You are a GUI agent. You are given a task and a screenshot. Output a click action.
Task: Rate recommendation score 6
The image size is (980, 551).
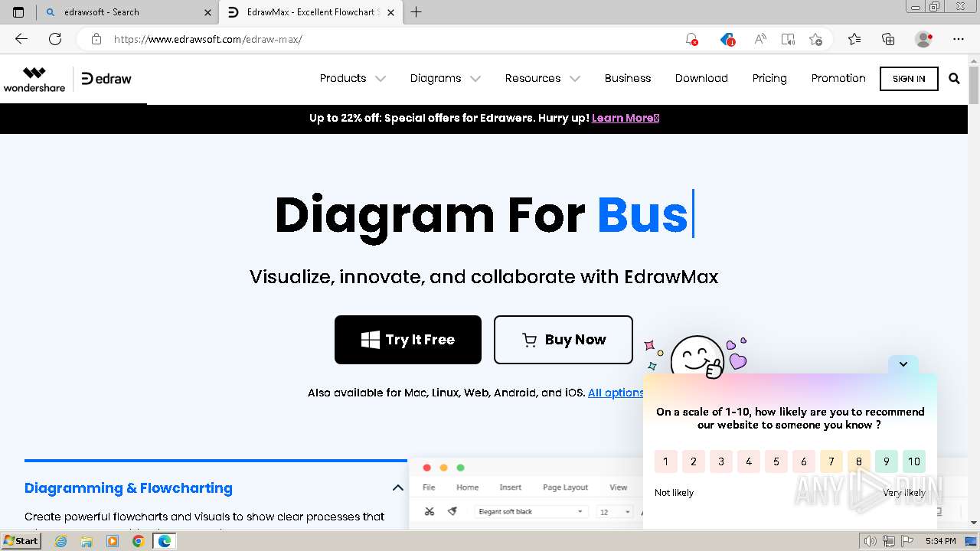coord(803,461)
